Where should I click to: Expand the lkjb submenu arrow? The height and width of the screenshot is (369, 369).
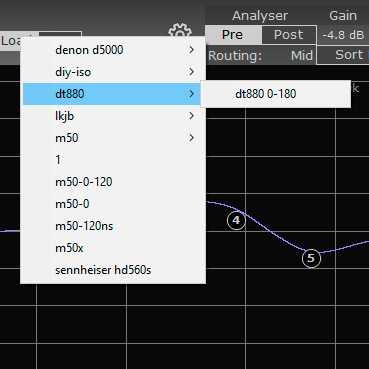coord(192,116)
